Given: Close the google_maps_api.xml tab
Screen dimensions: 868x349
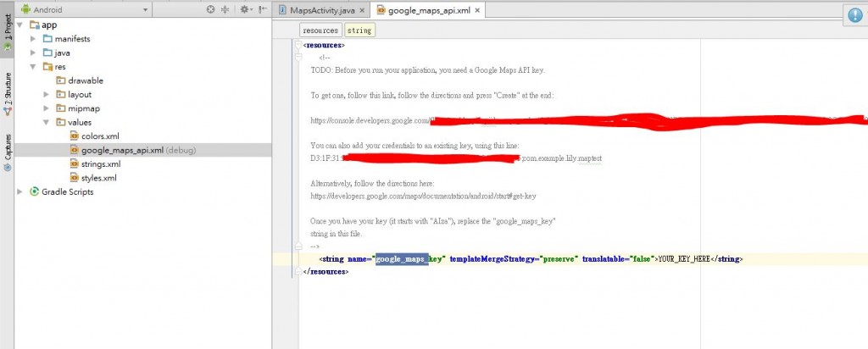Looking at the screenshot, I should (x=478, y=10).
